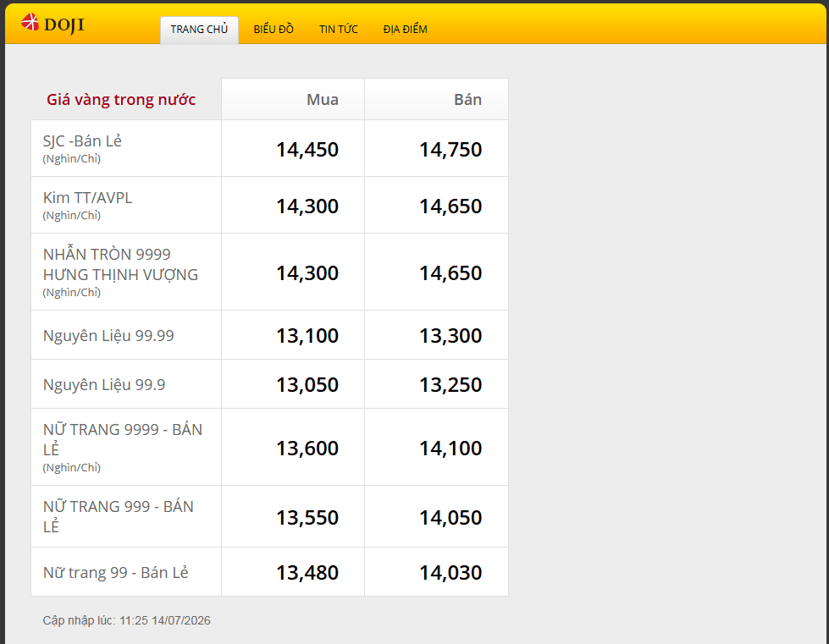
Task: Click the DOJI logo
Action: pos(53,24)
